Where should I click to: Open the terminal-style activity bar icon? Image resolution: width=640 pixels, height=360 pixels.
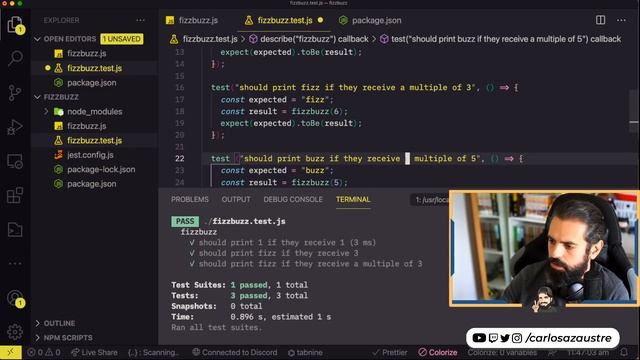coord(15,230)
